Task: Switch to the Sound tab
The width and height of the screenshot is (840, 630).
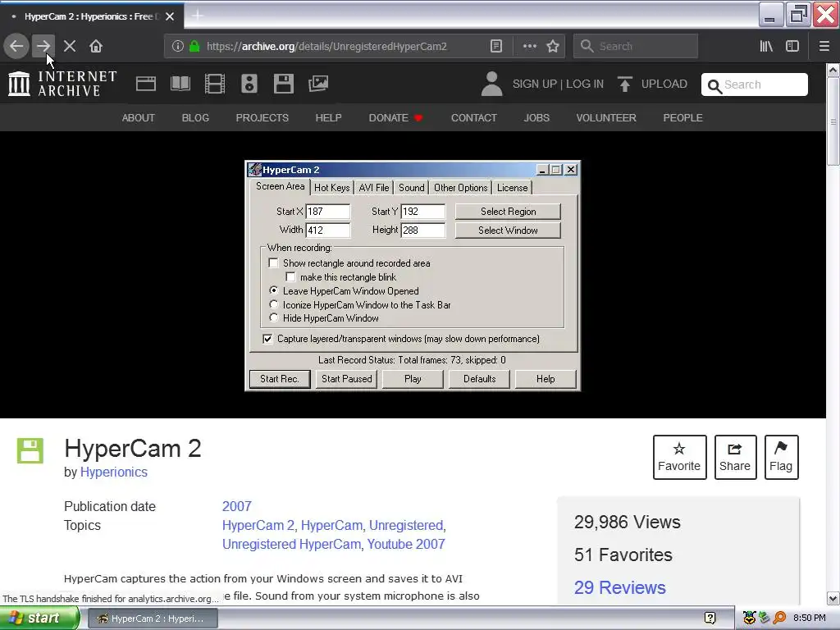Action: pos(412,188)
